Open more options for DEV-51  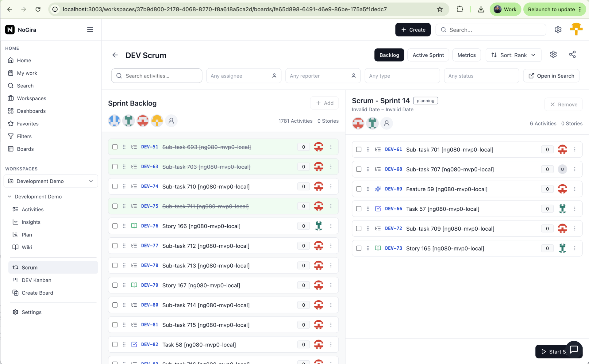pyautogui.click(x=331, y=147)
